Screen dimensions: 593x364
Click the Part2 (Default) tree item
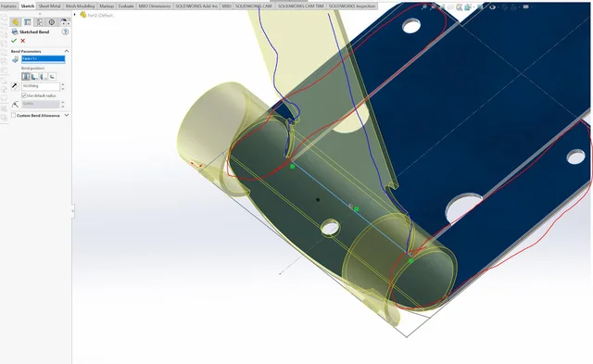(x=97, y=15)
